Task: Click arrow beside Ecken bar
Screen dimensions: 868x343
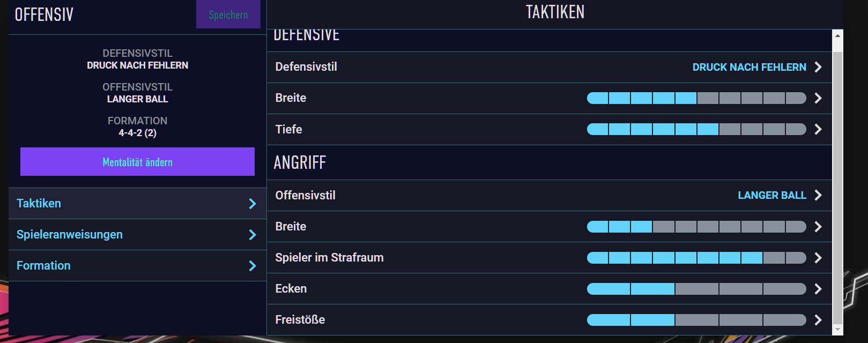Action: click(x=818, y=289)
